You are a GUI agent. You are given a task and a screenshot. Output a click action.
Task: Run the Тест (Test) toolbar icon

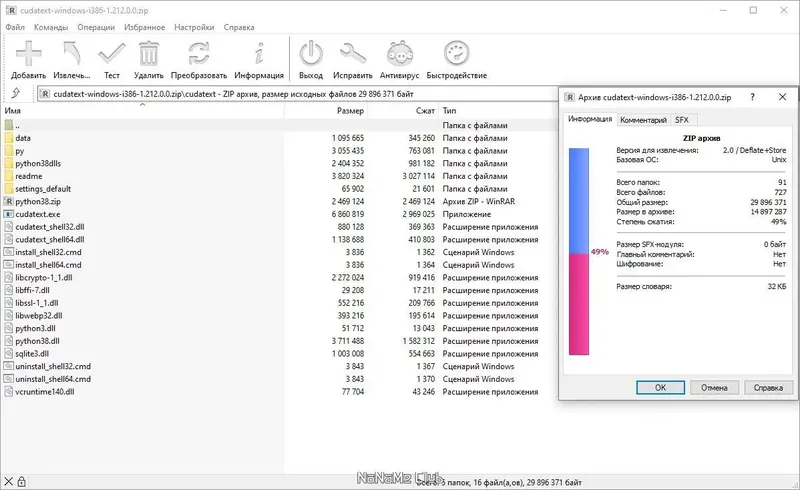(x=112, y=54)
